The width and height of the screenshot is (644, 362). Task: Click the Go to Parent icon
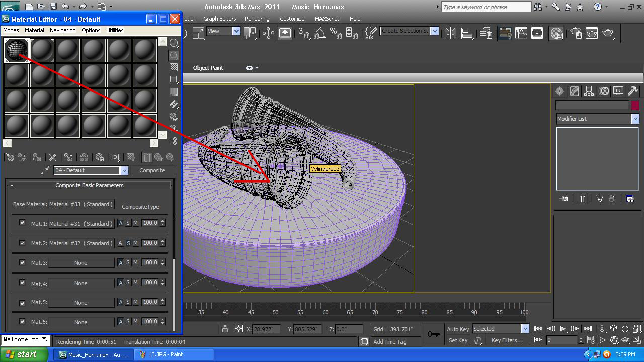point(158,157)
